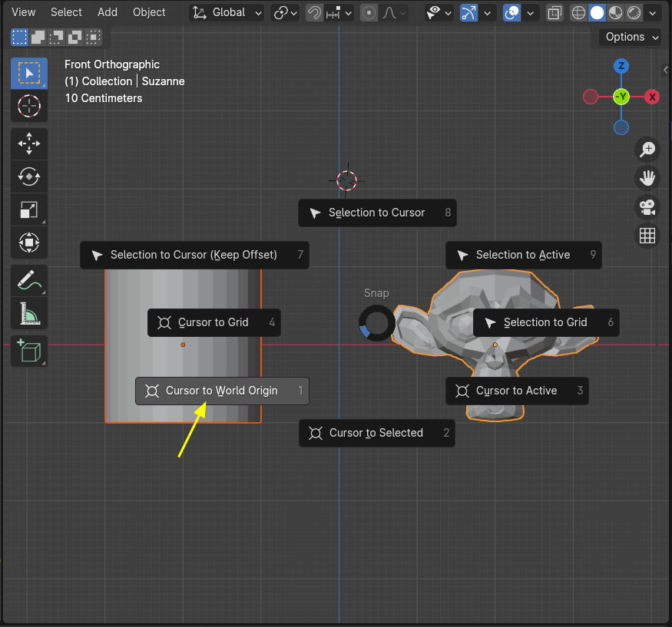Open the Global transform orientation dropdown
Image resolution: width=672 pixels, height=627 pixels.
click(227, 13)
